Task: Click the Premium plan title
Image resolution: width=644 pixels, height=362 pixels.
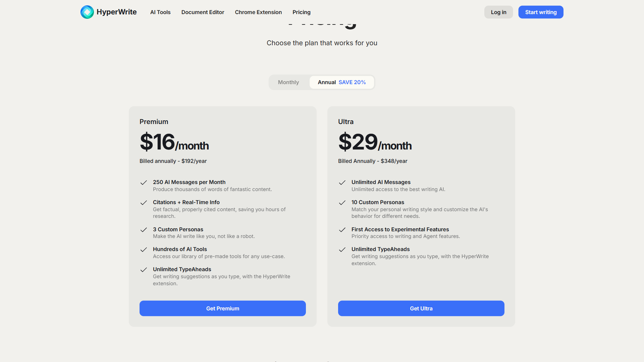Action: click(x=154, y=122)
